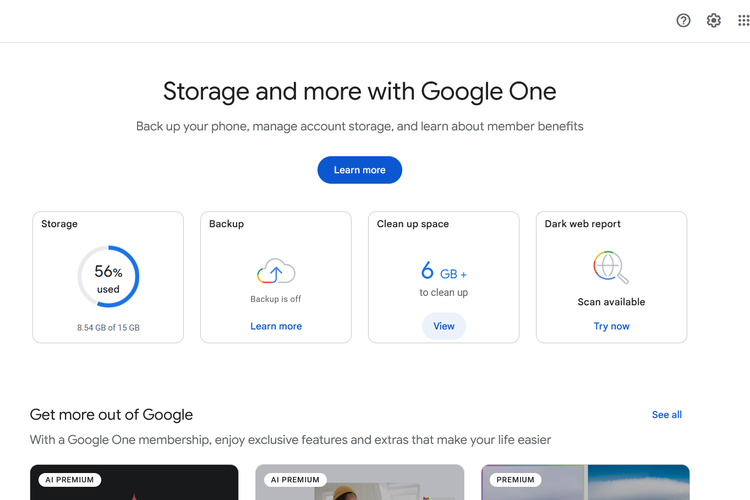This screenshot has width=750, height=500.
Task: Click the Clean up space card heading
Action: click(x=412, y=224)
